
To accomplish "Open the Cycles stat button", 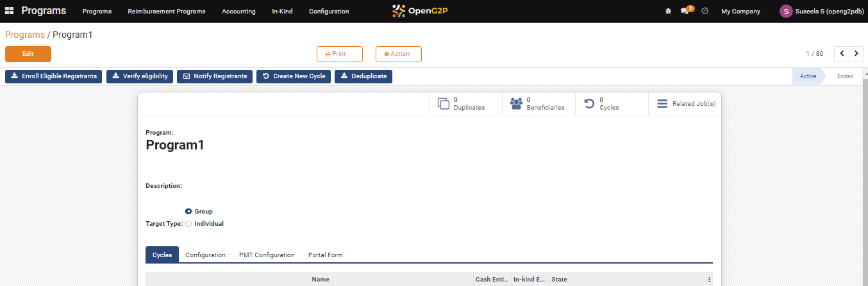I will click(602, 104).
